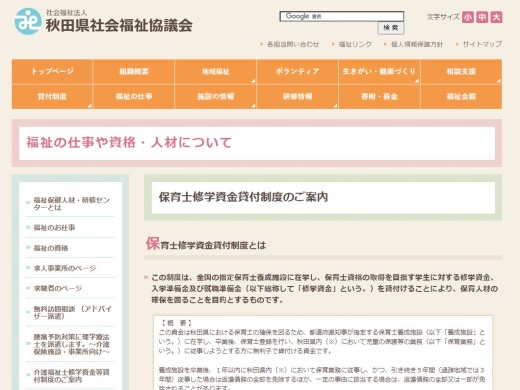Image resolution: width=520 pixels, height=390 pixels.
Task: Click arrow bullet beside 求職者のページ
Action: 28,288
